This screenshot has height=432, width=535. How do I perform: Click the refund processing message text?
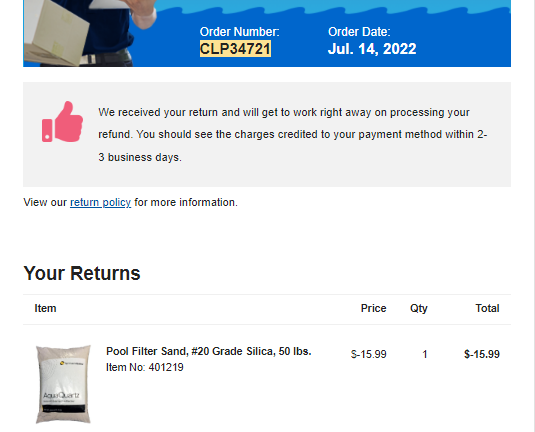pyautogui.click(x=293, y=135)
